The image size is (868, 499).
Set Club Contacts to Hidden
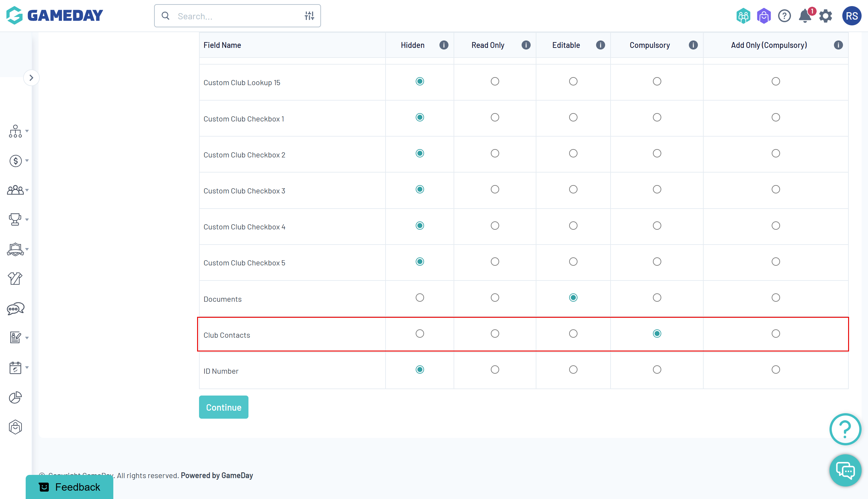tap(420, 334)
